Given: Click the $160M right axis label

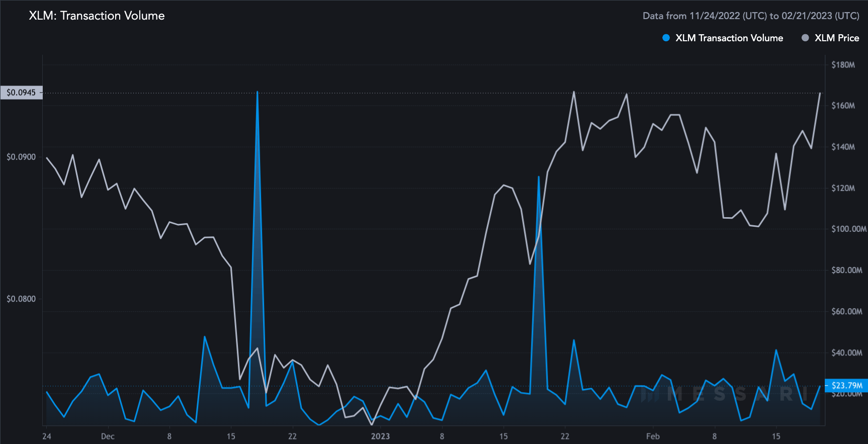Looking at the screenshot, I should pos(843,106).
